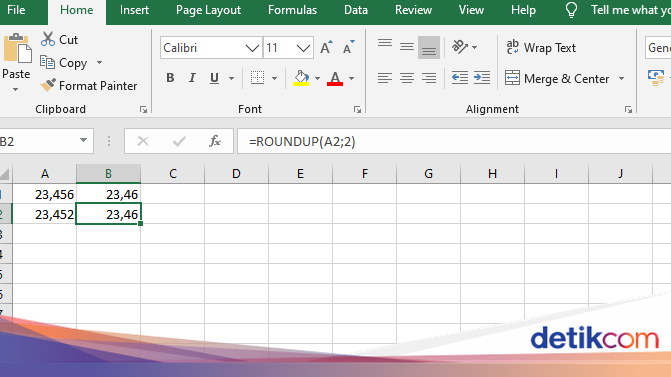Apply the Borders icon
This screenshot has height=377, width=671.
257,78
